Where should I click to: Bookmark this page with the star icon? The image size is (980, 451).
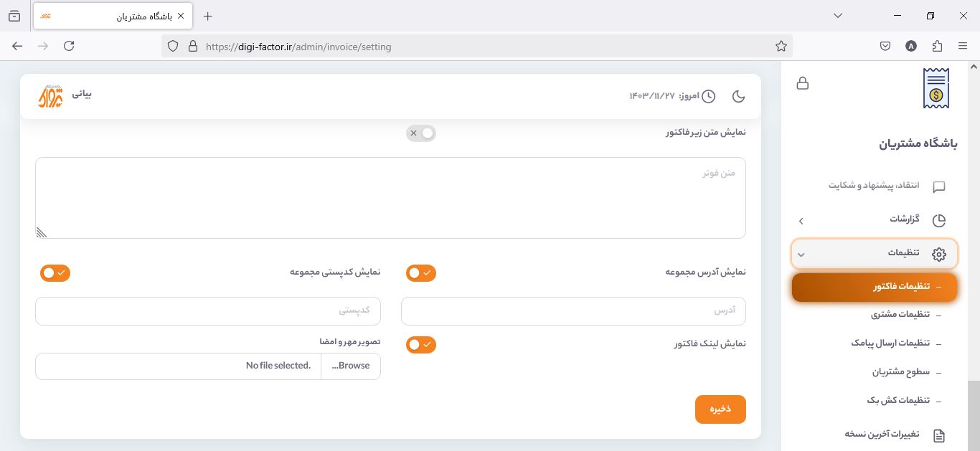(781, 47)
